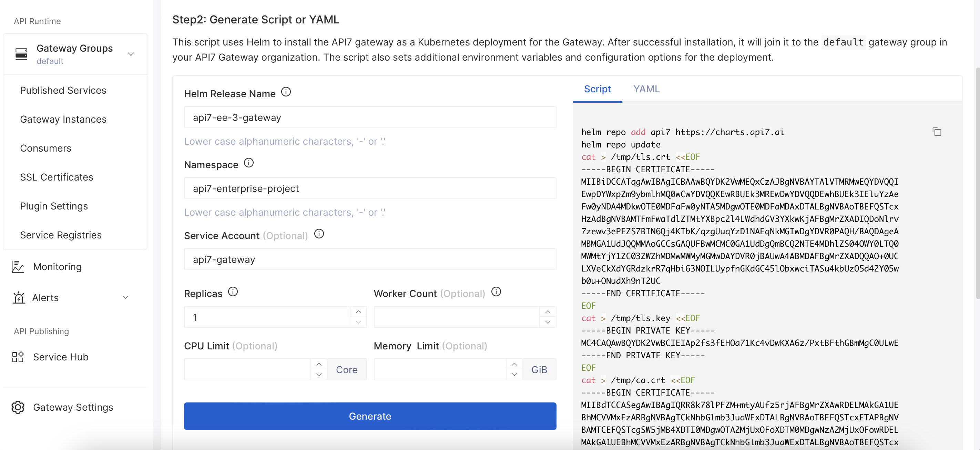980x450 pixels.
Task: Decrease the Worker Count value
Action: (548, 322)
